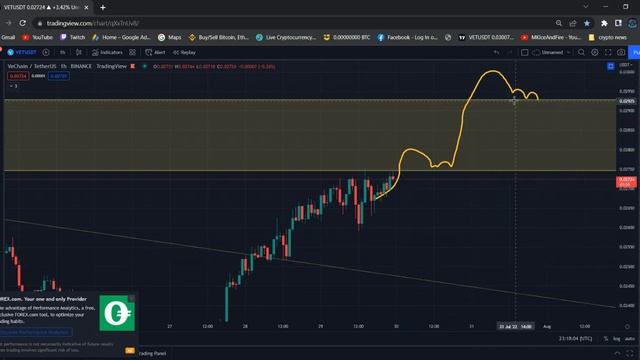Click the blue Performance Analytics ad button
Image resolution: width=640 pixels, height=360 pixels.
[36, 332]
